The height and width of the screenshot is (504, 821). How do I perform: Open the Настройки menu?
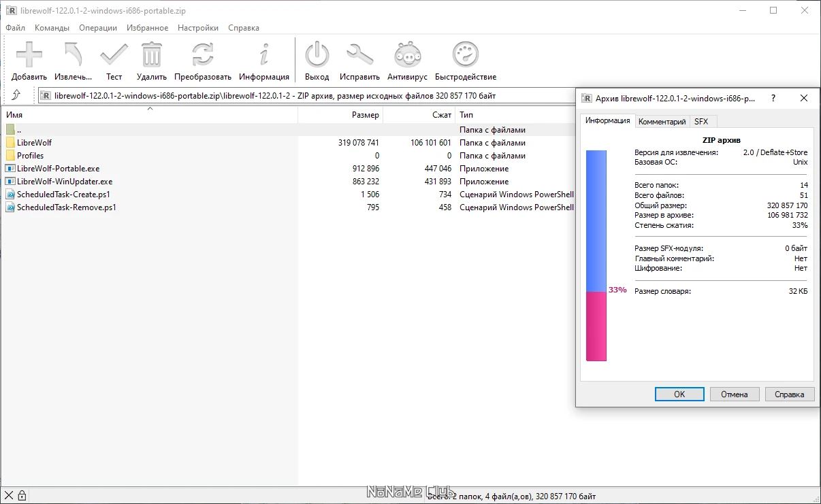[x=197, y=28]
